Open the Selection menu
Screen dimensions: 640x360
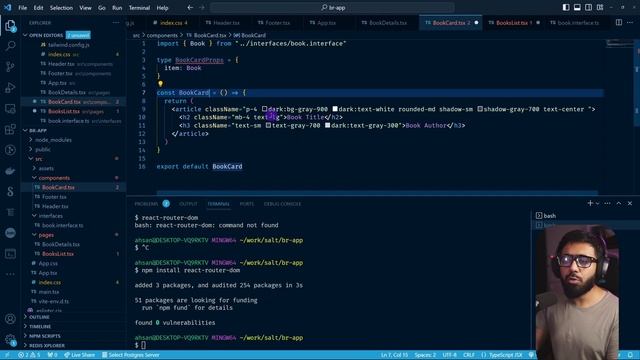pyautogui.click(x=61, y=7)
